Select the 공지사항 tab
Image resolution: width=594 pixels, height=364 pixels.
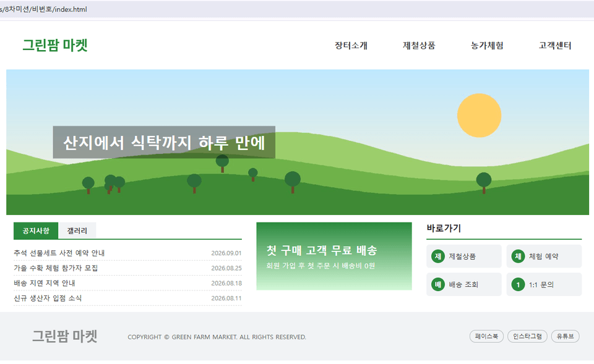(x=36, y=231)
